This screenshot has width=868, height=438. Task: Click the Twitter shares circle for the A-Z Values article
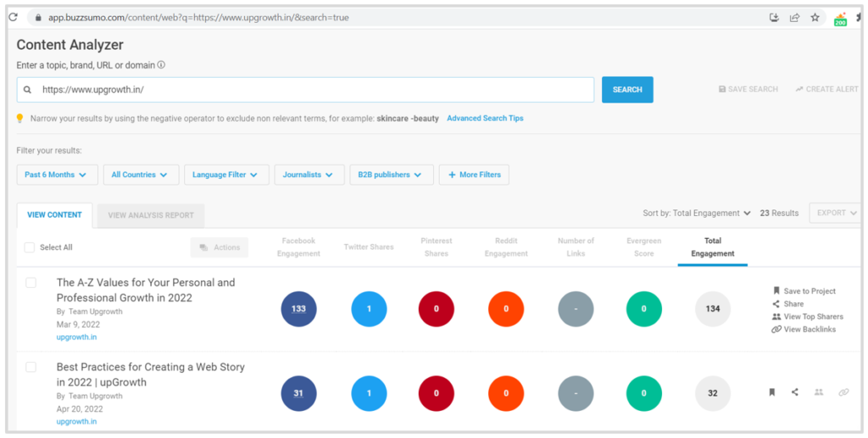point(370,308)
